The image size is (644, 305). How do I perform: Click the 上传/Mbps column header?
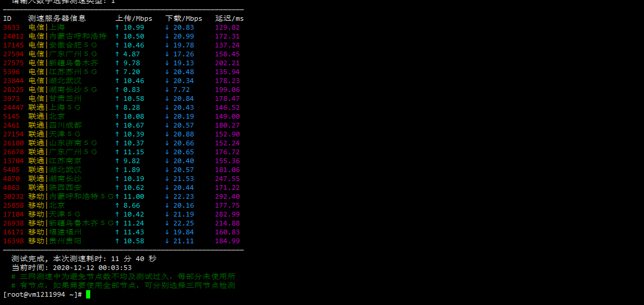(x=134, y=18)
